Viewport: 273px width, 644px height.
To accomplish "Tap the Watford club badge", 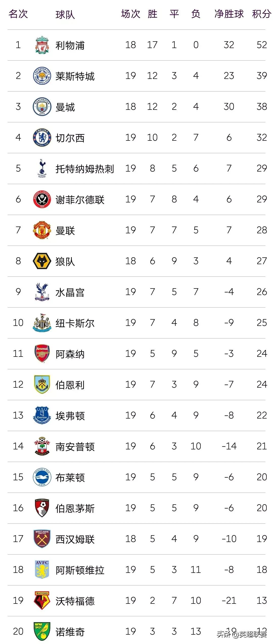I will pyautogui.click(x=42, y=600).
